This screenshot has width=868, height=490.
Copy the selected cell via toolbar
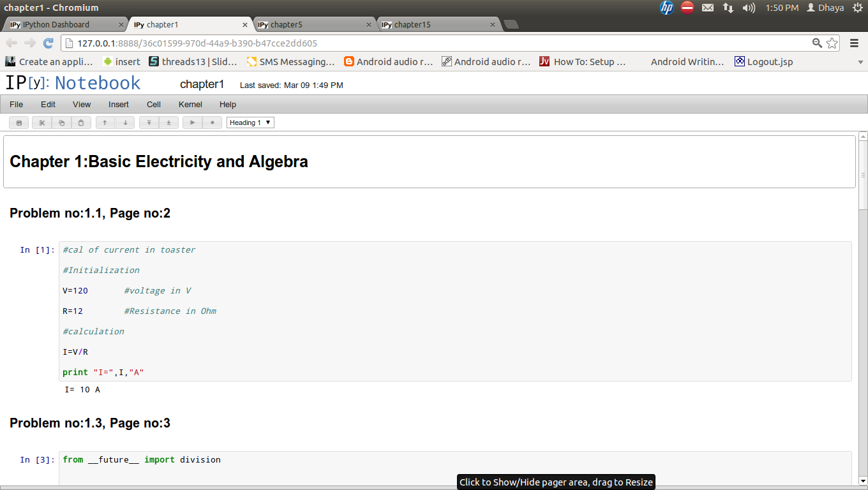[61, 122]
